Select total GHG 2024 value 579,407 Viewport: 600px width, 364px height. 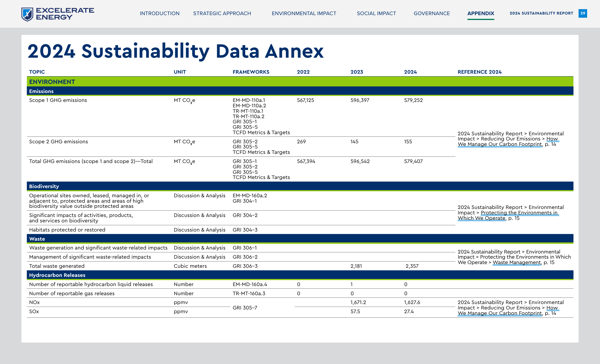click(413, 161)
